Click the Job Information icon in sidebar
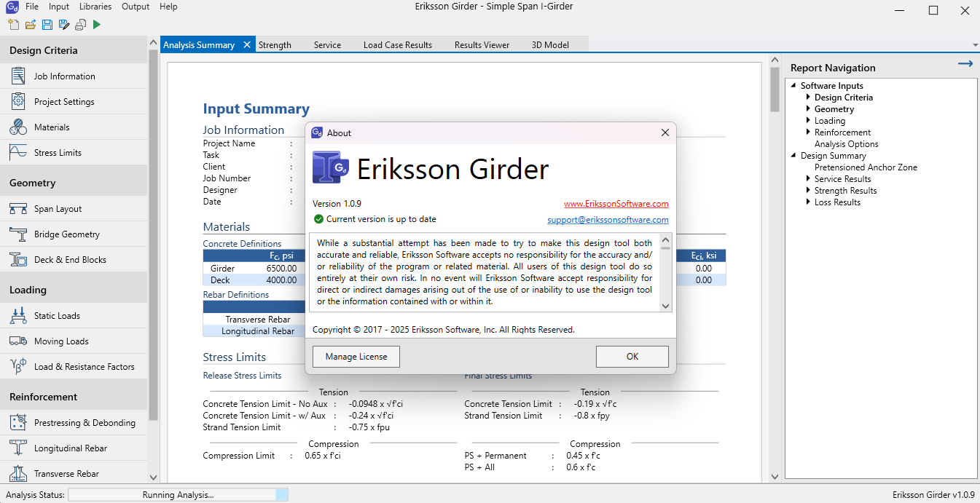 click(x=18, y=76)
